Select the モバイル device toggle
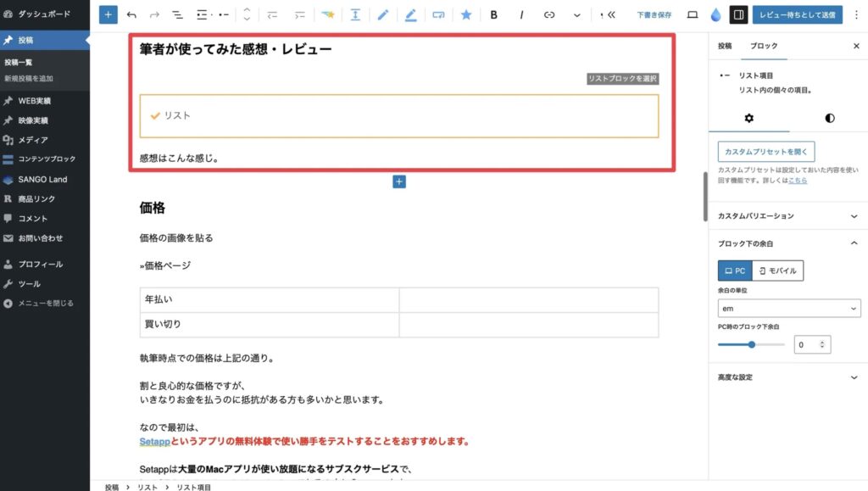 tap(777, 271)
